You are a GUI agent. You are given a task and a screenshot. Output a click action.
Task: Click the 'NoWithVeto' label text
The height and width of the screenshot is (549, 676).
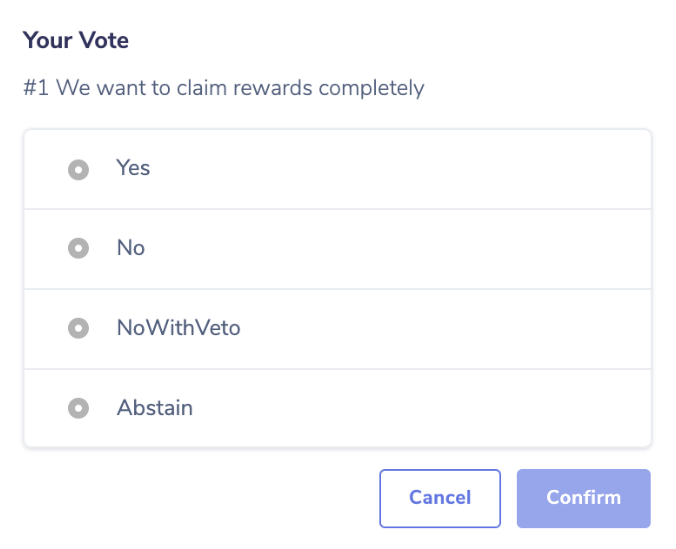coord(178,327)
